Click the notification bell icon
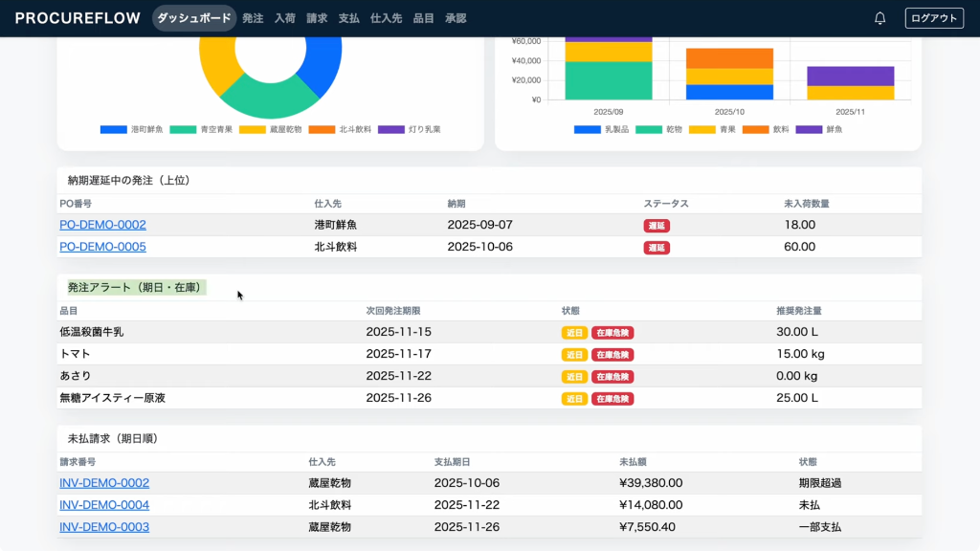Viewport: 980px width, 551px height. point(880,18)
